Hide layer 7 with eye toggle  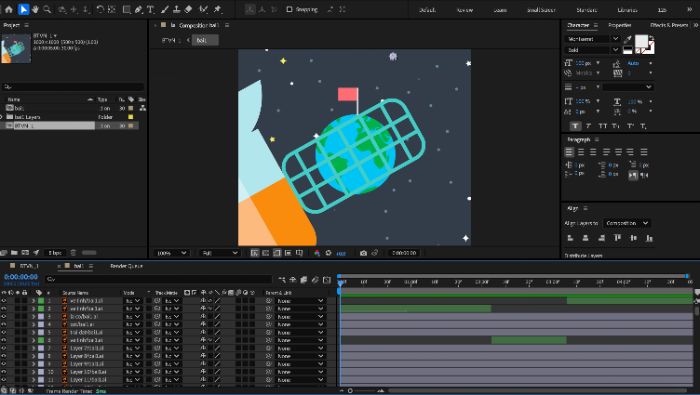point(4,348)
